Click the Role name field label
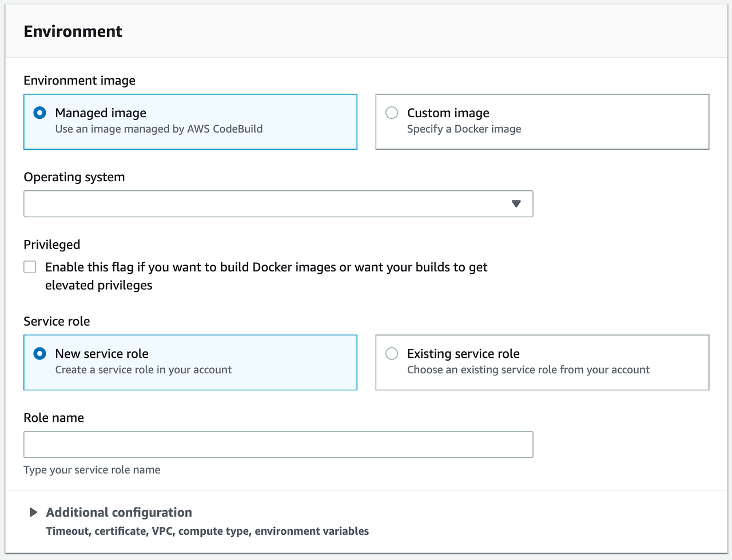 click(53, 418)
